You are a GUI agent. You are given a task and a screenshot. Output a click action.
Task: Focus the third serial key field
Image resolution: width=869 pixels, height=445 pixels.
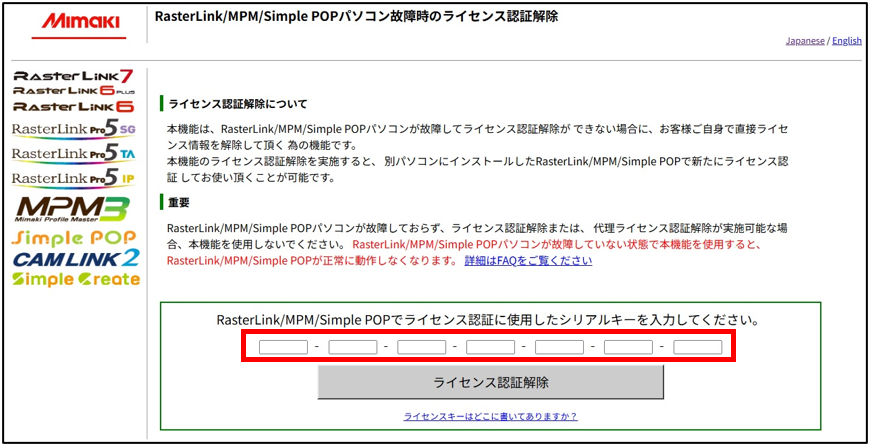tap(421, 347)
